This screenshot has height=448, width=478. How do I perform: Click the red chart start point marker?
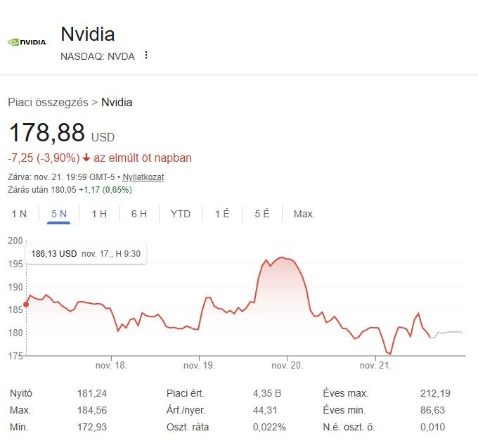pyautogui.click(x=26, y=305)
